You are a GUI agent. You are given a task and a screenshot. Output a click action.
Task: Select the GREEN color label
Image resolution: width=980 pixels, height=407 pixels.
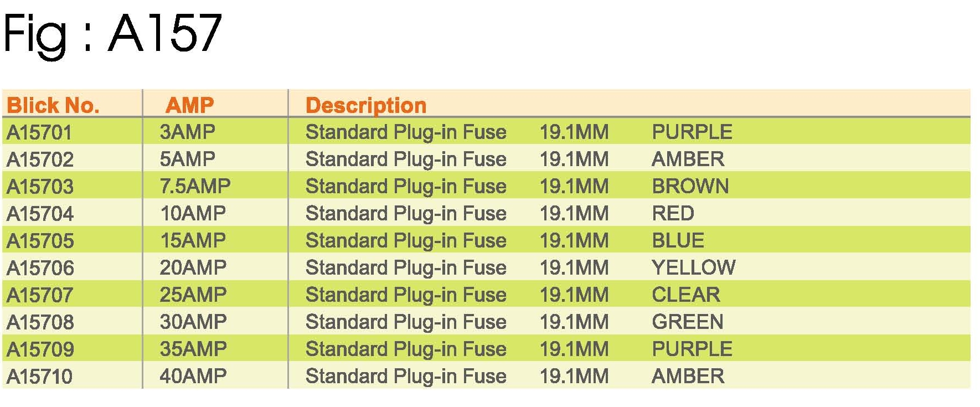[687, 322]
